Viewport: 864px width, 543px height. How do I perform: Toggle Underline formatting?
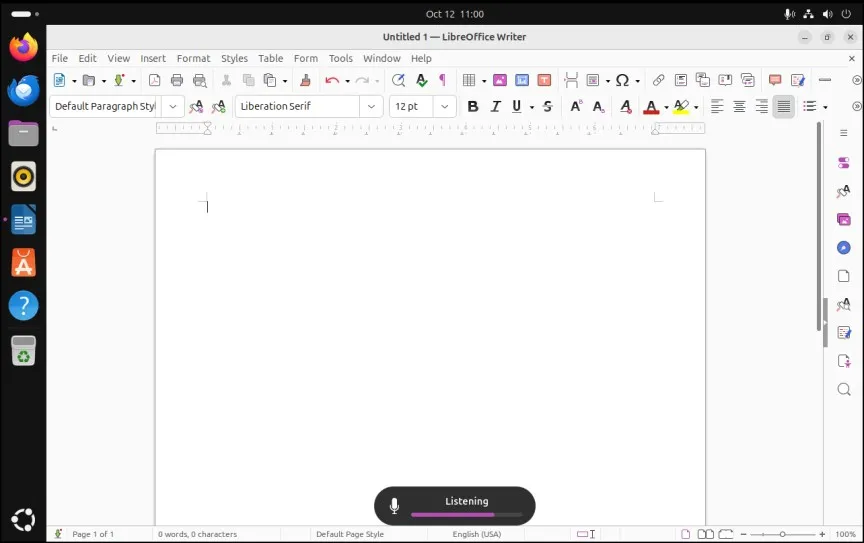[x=517, y=106]
